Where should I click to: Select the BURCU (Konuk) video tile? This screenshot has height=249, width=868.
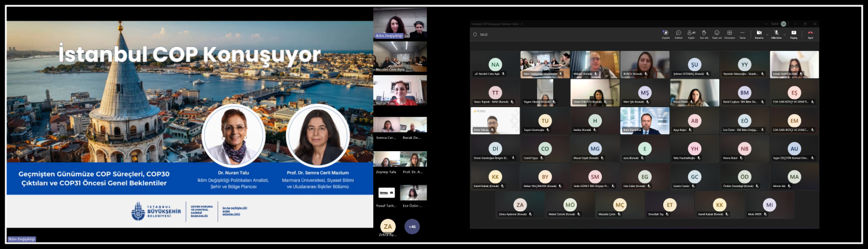[x=645, y=64]
